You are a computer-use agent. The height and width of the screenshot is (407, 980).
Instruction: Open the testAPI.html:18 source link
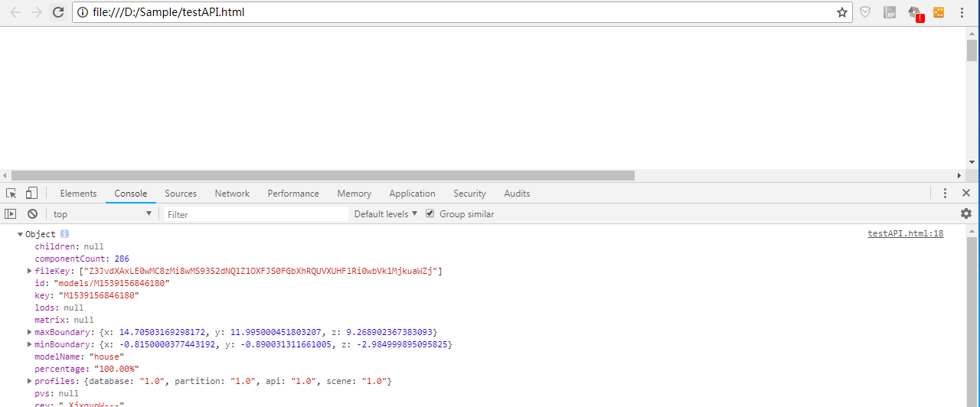[x=905, y=234]
